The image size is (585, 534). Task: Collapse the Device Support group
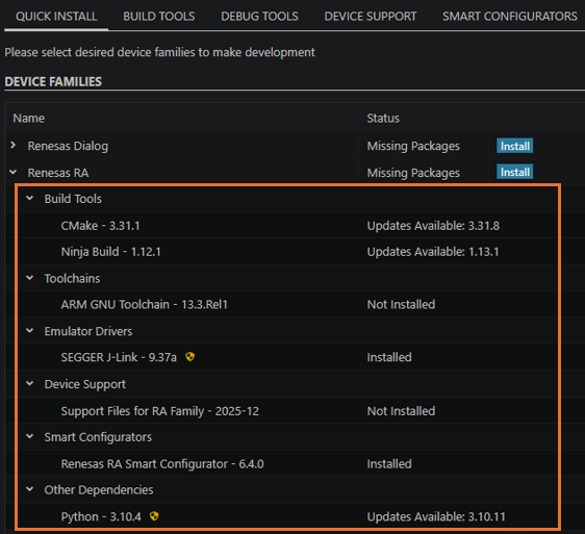point(30,384)
